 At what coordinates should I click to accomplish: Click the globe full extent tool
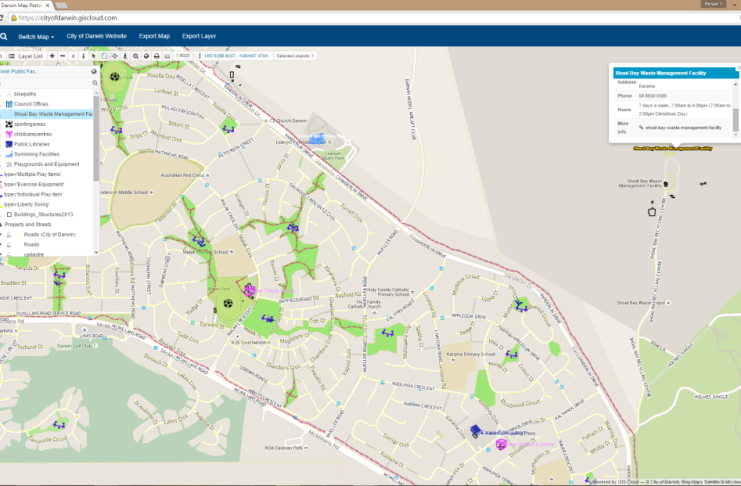[146, 56]
